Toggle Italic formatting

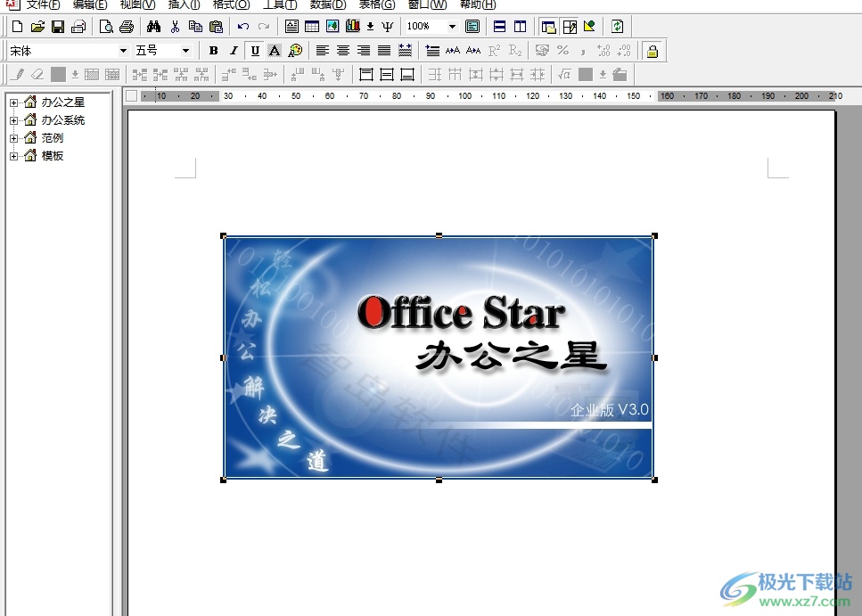[234, 51]
